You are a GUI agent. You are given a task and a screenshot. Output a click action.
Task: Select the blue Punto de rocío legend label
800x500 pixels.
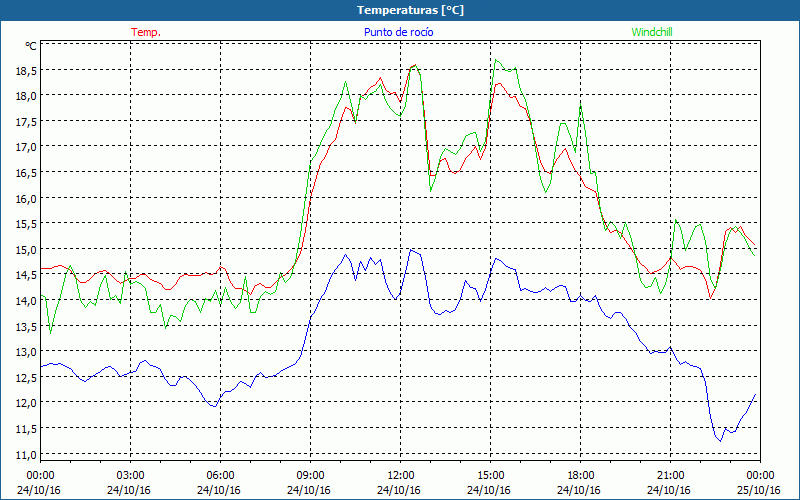point(398,32)
